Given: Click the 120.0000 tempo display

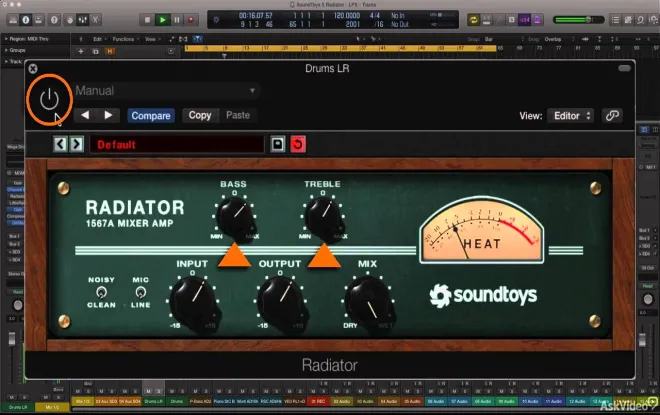Looking at the screenshot, I should [346, 16].
